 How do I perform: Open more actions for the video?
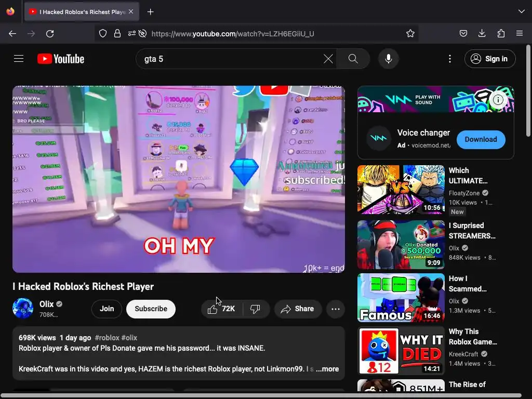(336, 309)
